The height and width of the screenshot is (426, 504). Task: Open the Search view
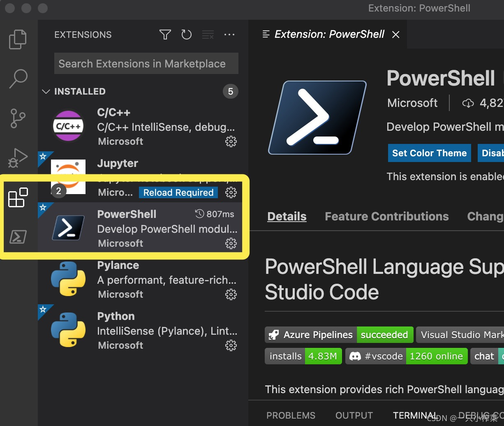[17, 78]
